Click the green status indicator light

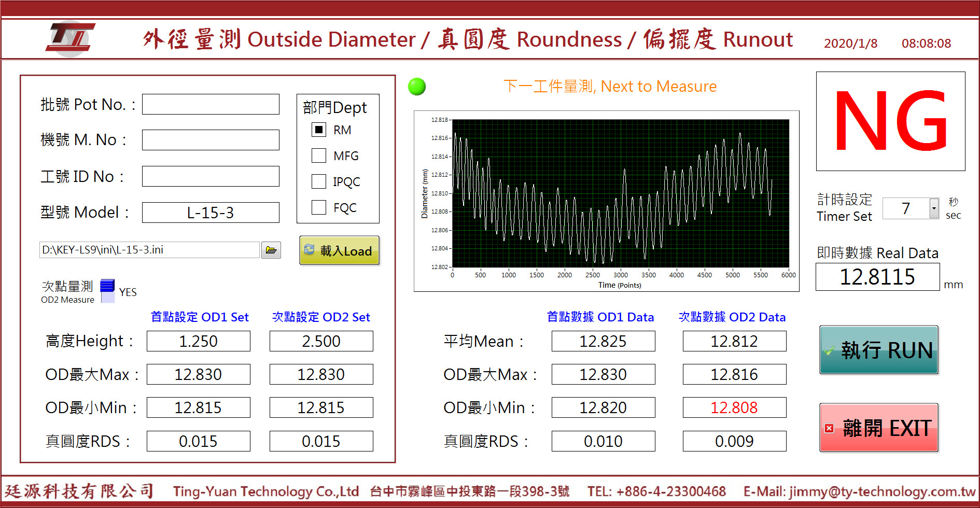[417, 87]
